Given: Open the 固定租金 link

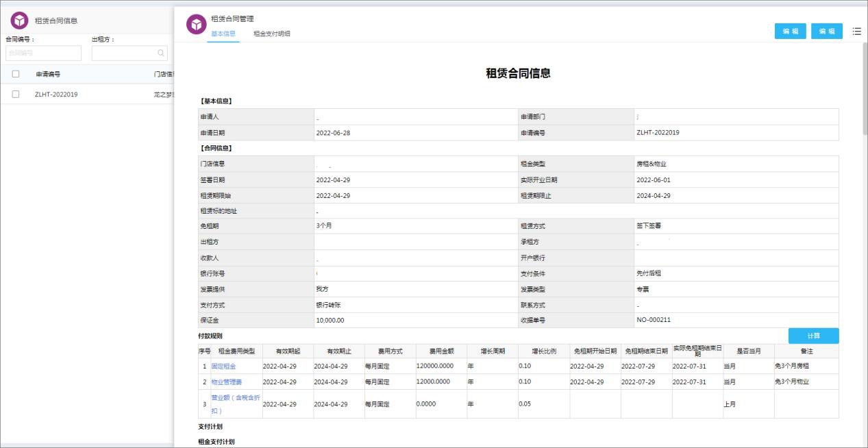Looking at the screenshot, I should pyautogui.click(x=223, y=366).
